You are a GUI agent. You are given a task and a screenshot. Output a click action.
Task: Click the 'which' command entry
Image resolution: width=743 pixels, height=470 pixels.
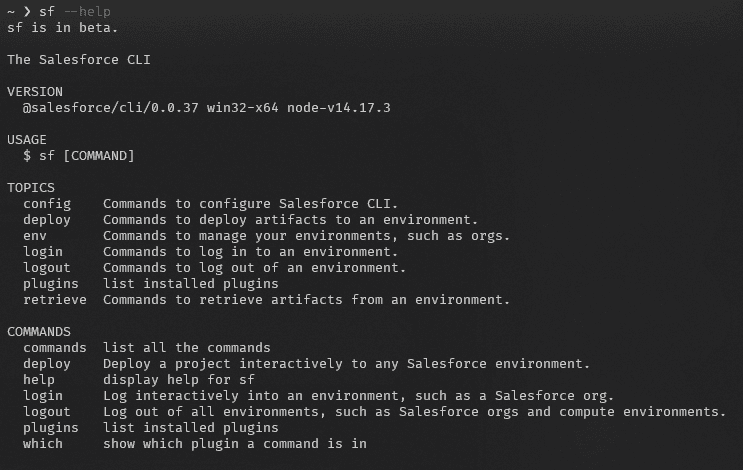click(43, 444)
